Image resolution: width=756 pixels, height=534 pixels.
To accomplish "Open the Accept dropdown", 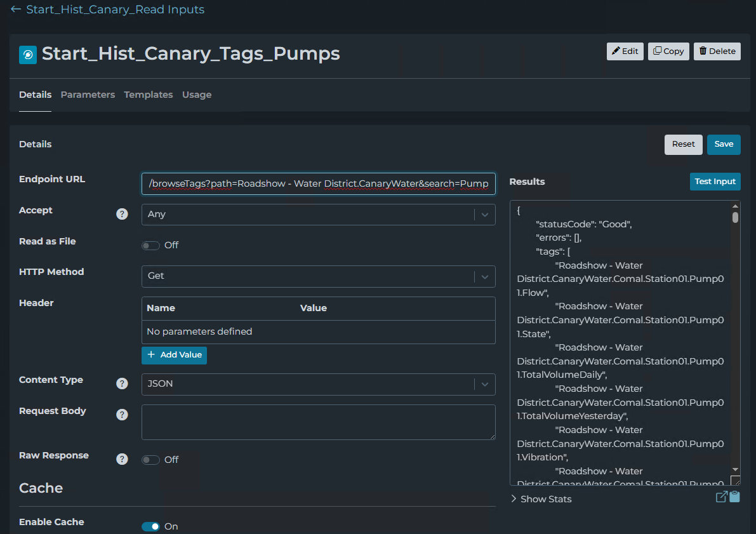I will coord(318,215).
